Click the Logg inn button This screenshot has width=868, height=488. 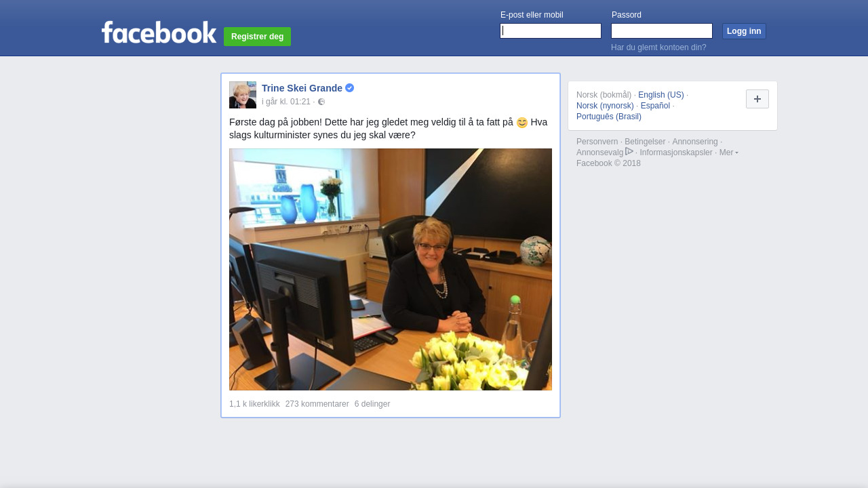744,31
